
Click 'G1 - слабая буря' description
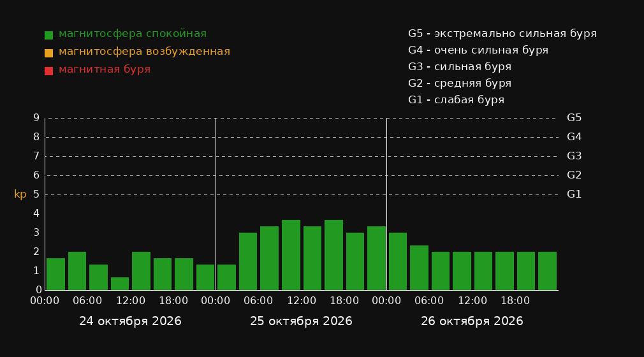click(456, 100)
